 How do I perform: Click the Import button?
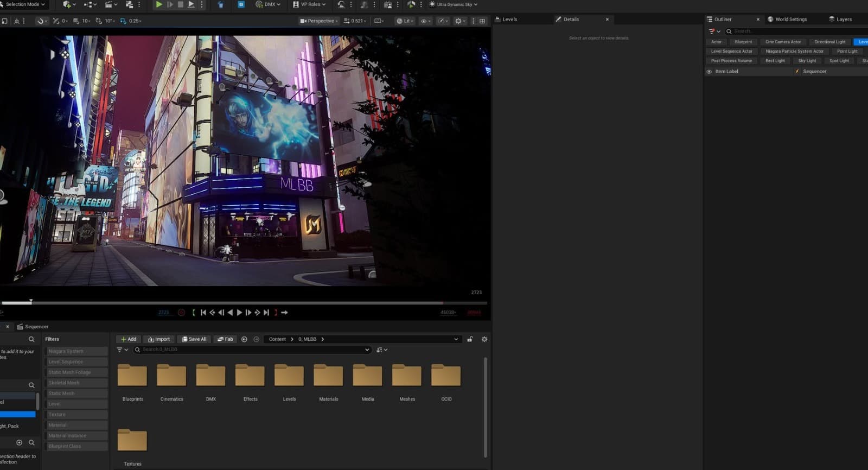coord(158,339)
